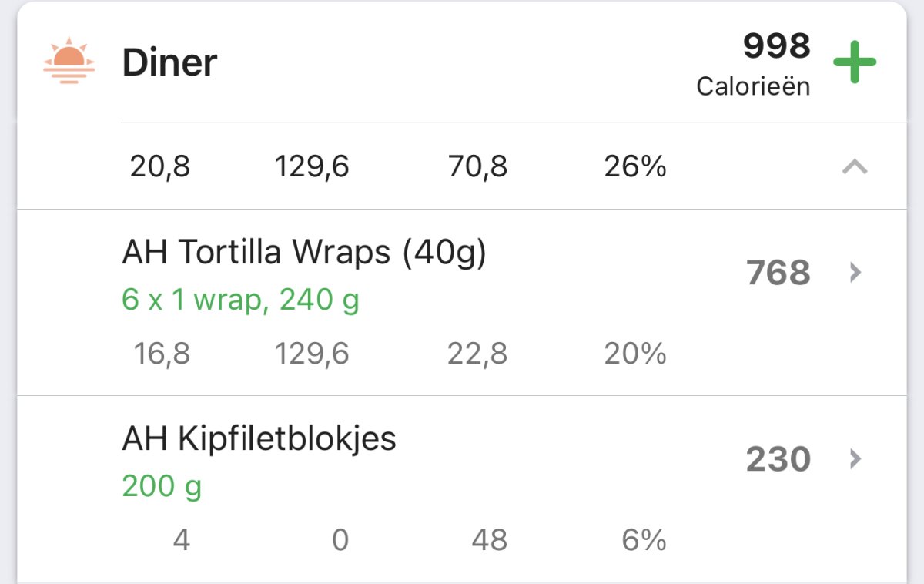The height and width of the screenshot is (584, 924).
Task: Tap the 768 calorie value for wraps
Action: pyautogui.click(x=778, y=274)
